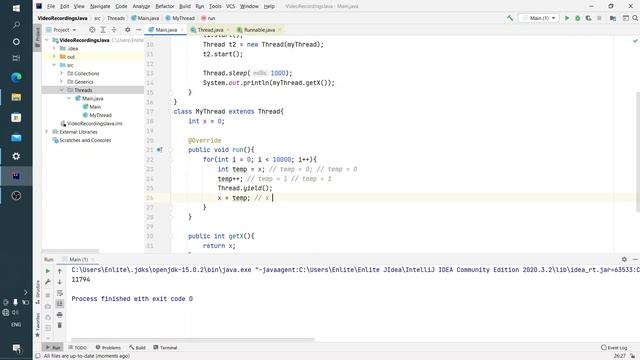Click the Collapse All icon in the Project panel
Viewport: 640px width, 360px height.
click(114, 30)
